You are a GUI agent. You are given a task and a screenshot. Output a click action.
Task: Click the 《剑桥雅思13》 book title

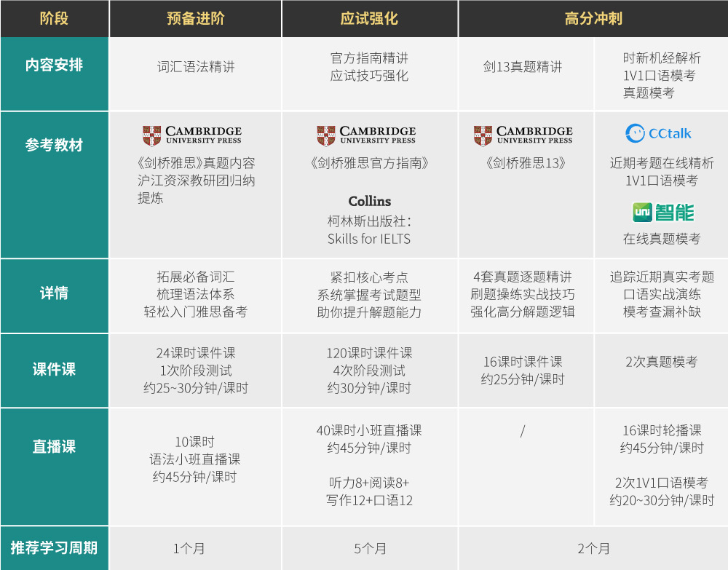pos(525,163)
